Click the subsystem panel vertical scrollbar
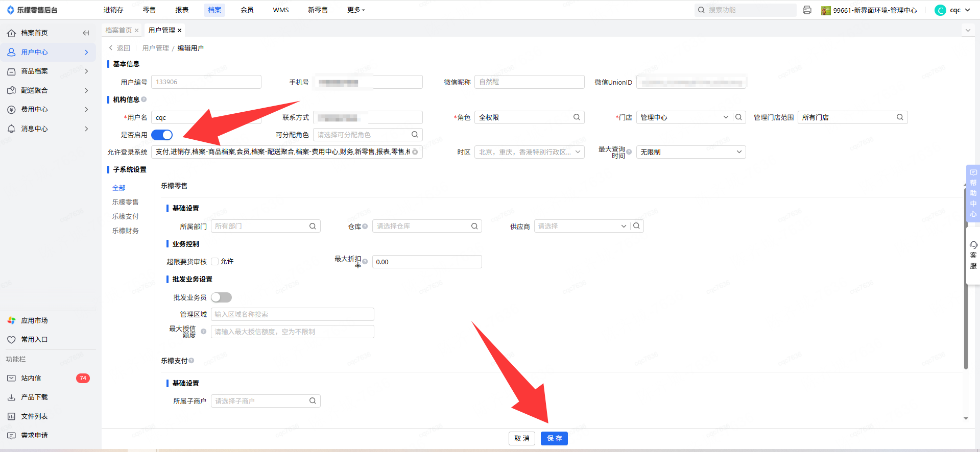 click(966, 278)
